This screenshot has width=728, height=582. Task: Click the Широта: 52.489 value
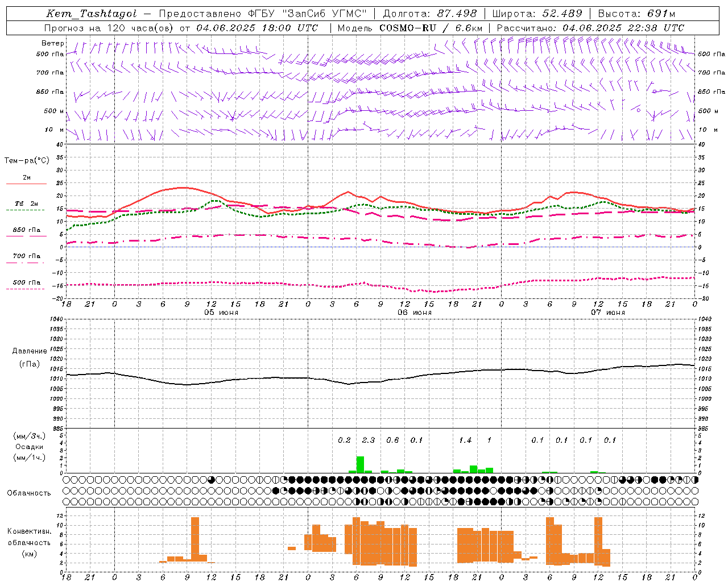point(537,14)
